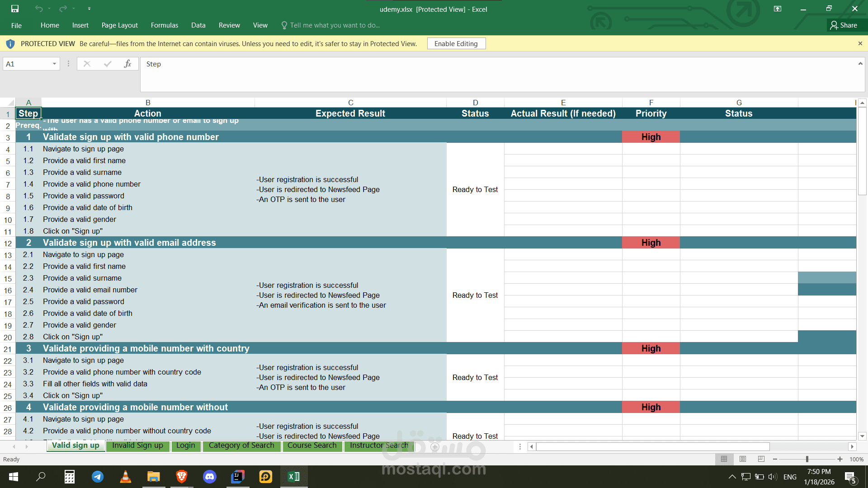Click the horizontal scrollbar left arrow
Viewport: 868px width, 488px height.
click(x=532, y=447)
